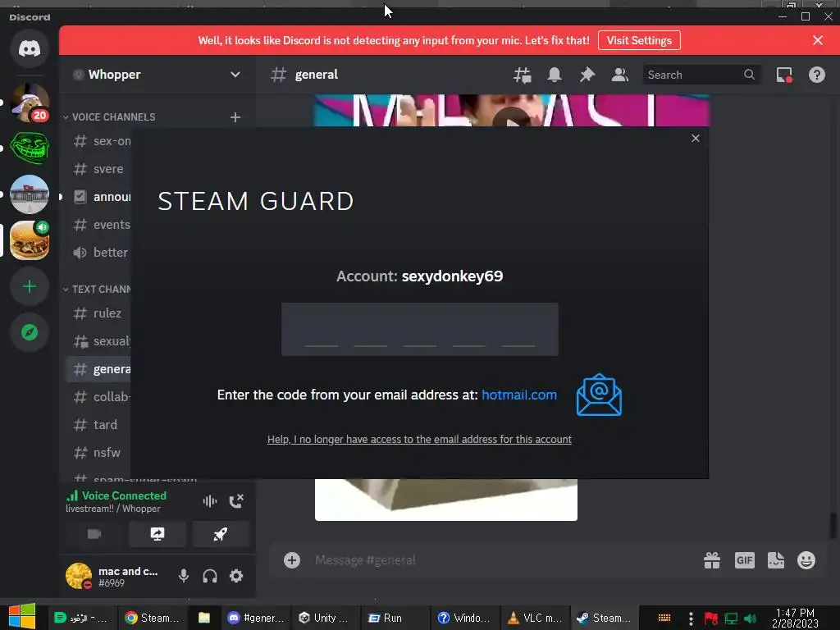
Task: Click the Steam Guard code entry field
Action: 419,329
